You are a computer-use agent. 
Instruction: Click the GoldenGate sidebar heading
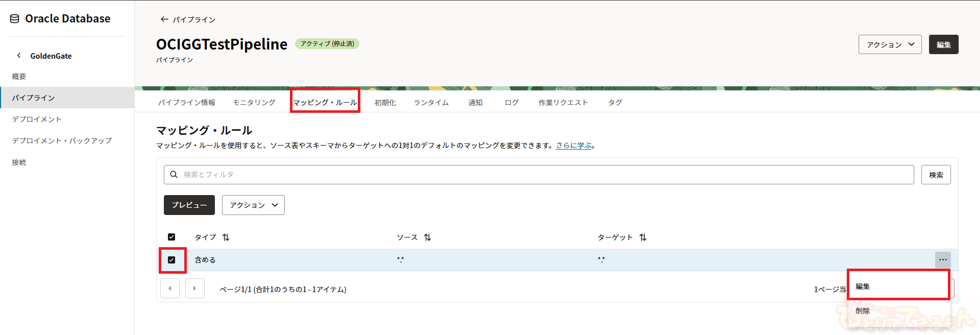[51, 56]
